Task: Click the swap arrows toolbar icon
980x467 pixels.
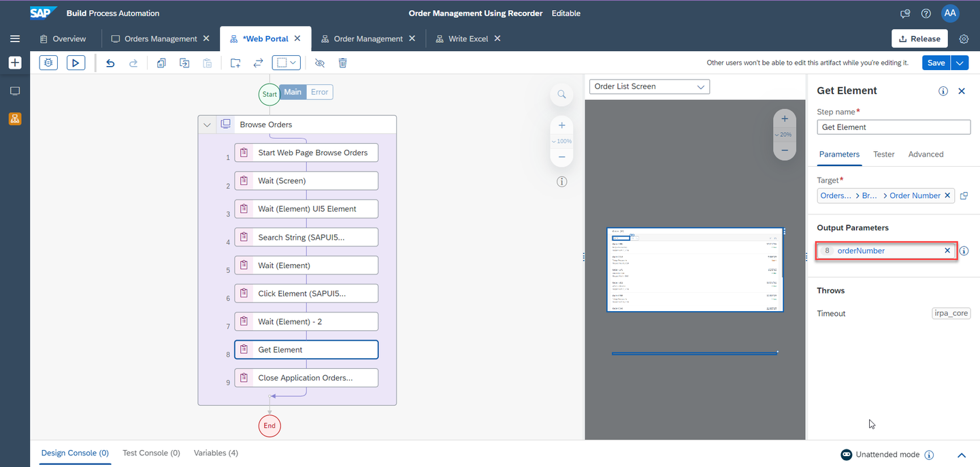Action: (x=258, y=63)
